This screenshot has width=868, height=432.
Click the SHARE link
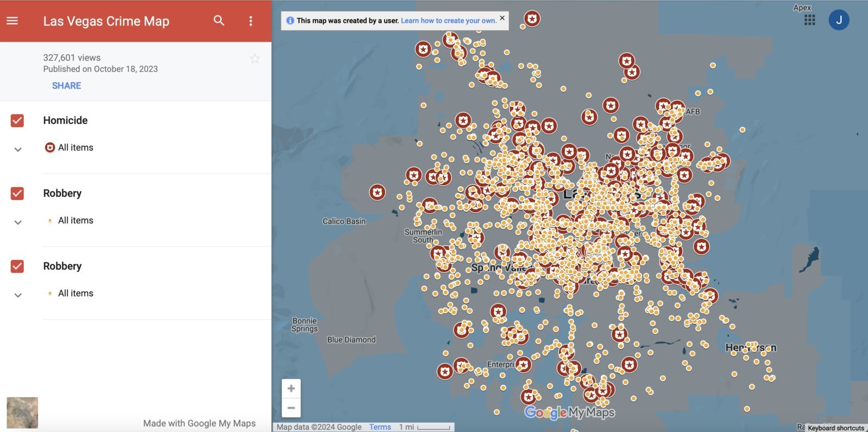coord(66,86)
